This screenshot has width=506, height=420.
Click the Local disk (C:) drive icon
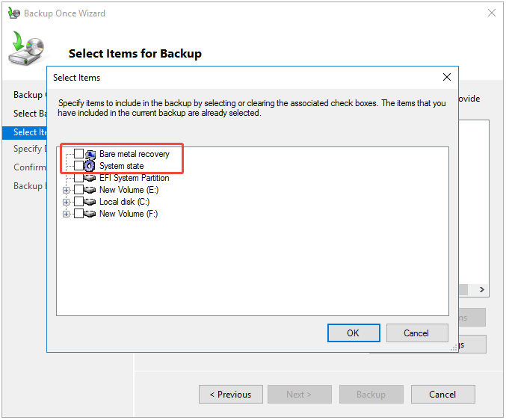point(90,202)
